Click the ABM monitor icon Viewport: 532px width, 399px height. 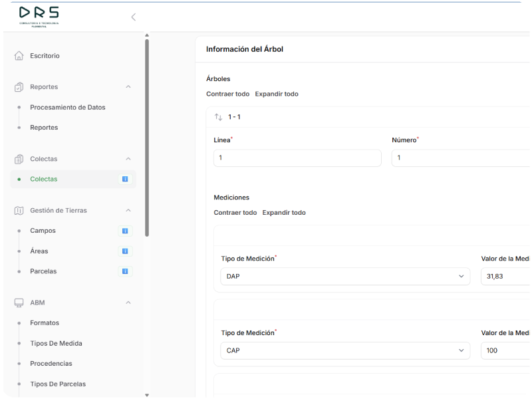(19, 303)
